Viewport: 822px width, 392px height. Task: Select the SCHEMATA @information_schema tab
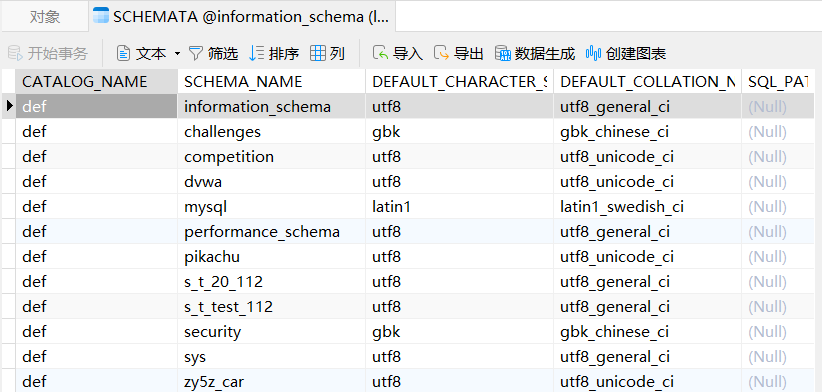pyautogui.click(x=242, y=17)
